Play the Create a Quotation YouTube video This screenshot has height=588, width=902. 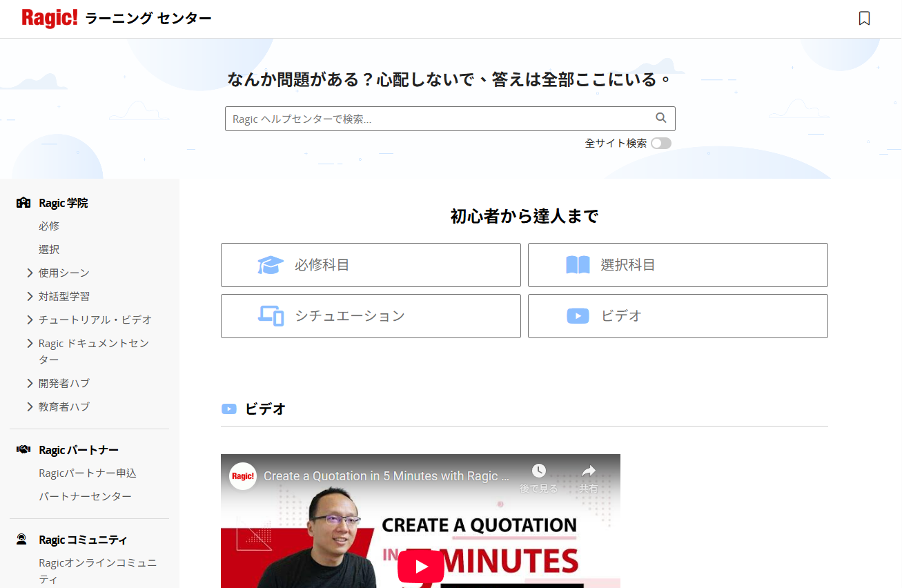421,567
